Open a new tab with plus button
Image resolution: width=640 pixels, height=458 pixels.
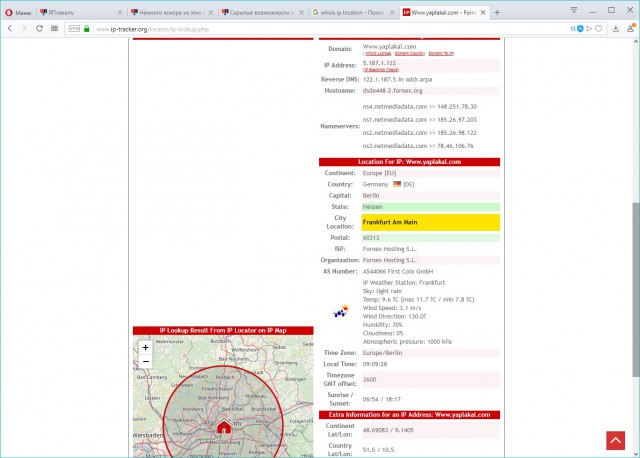tap(497, 13)
